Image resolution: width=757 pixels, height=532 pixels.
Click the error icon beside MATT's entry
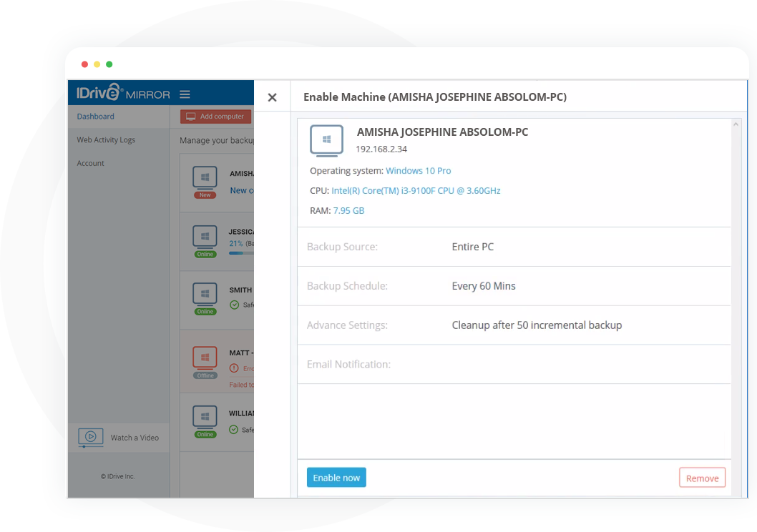[234, 369]
